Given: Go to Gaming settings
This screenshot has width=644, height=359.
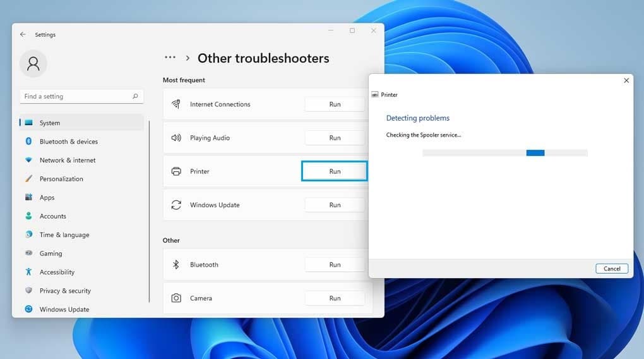Looking at the screenshot, I should (x=81, y=253).
